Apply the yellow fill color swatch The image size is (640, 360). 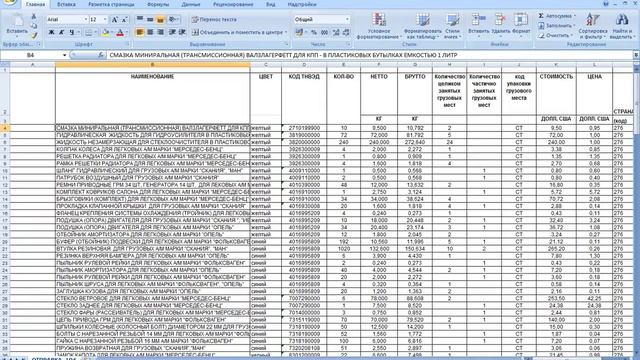(x=105, y=32)
